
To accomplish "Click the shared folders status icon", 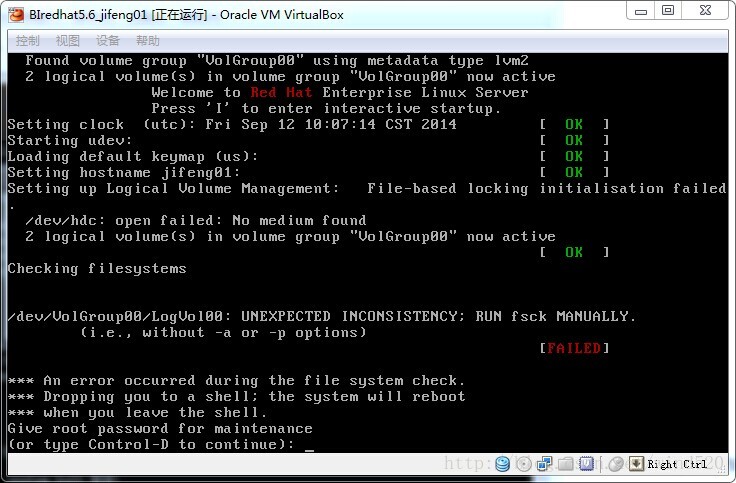I will click(x=566, y=464).
